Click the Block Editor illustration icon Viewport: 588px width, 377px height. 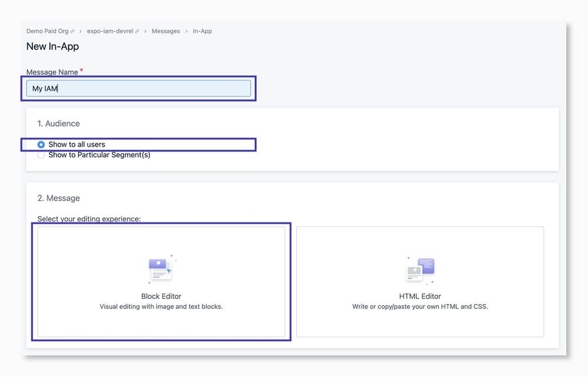coord(161,270)
